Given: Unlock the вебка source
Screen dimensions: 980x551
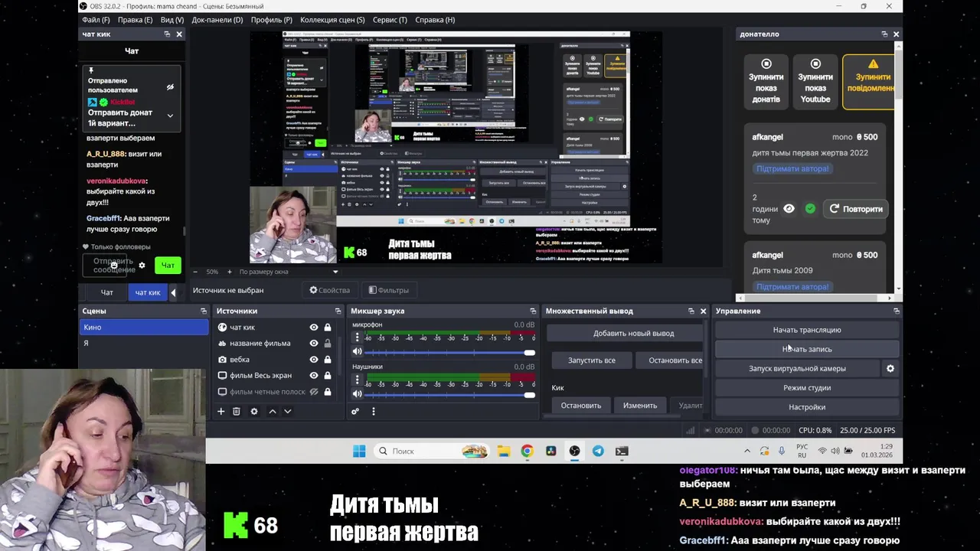Looking at the screenshot, I should [x=328, y=360].
